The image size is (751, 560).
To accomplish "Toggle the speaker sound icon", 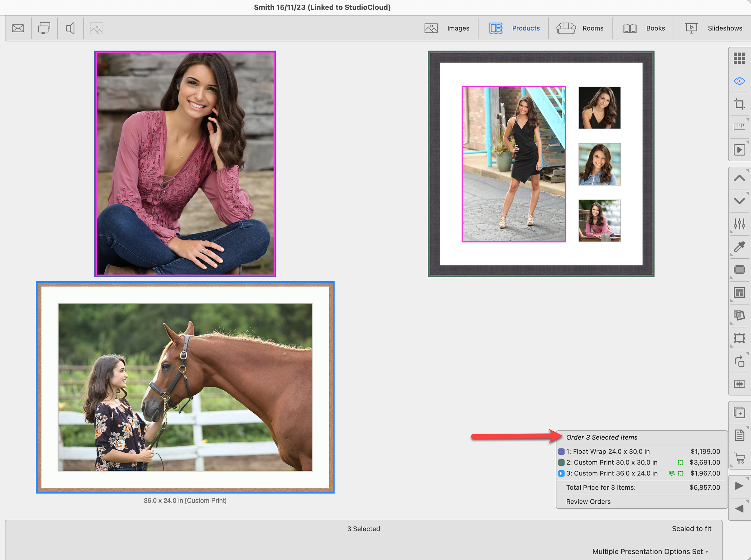I will click(70, 28).
